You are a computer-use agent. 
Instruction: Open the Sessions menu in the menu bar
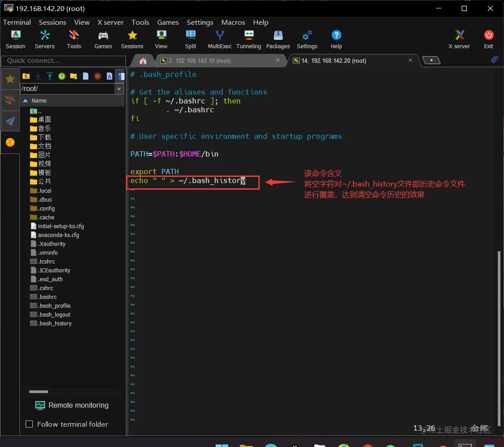[53, 22]
